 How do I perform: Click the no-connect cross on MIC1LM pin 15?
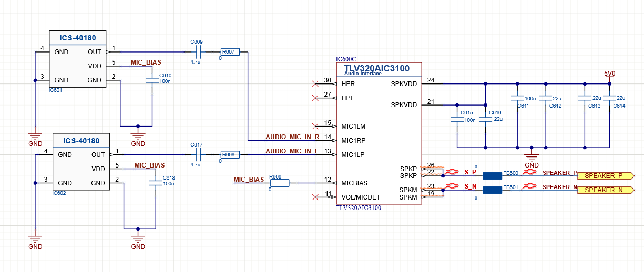315,126
